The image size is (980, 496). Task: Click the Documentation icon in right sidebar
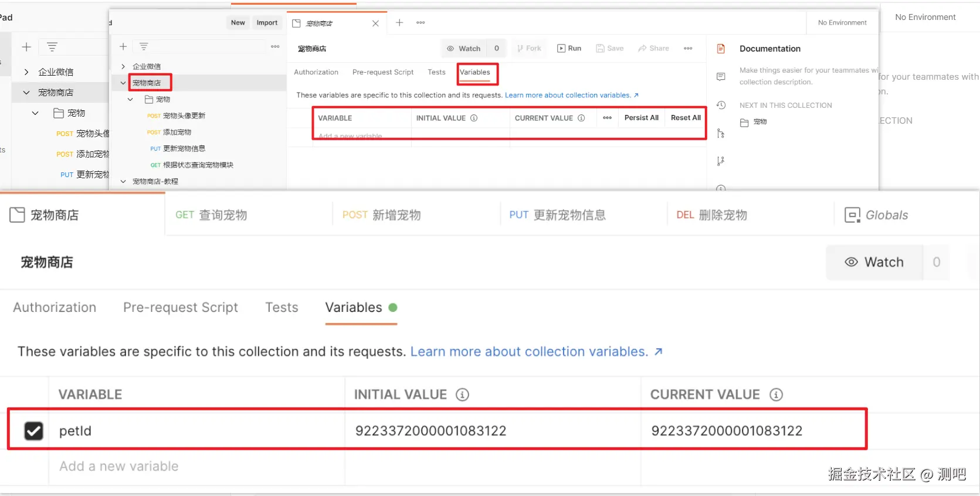pos(721,49)
